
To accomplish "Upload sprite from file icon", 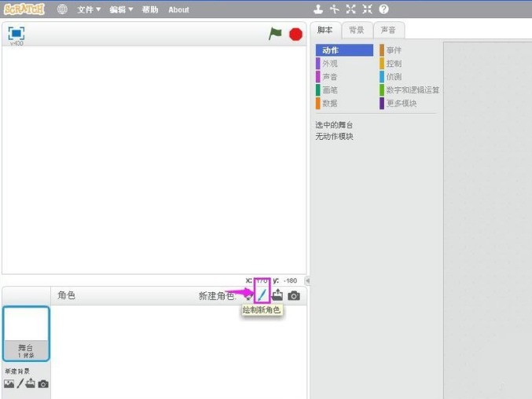I will (x=277, y=295).
